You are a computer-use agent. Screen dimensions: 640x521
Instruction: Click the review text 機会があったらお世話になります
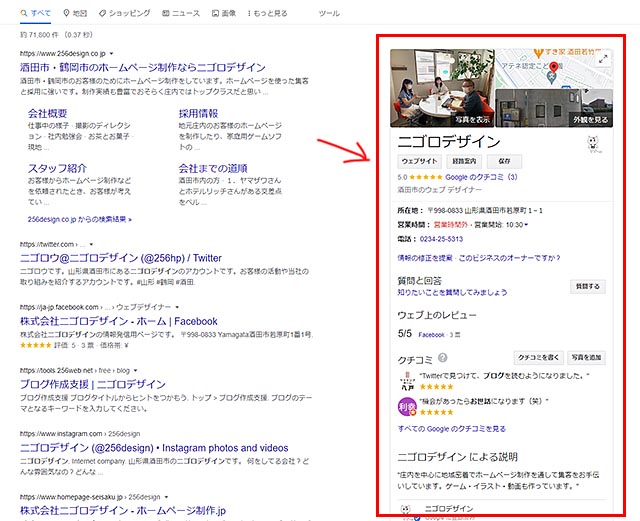click(484, 401)
